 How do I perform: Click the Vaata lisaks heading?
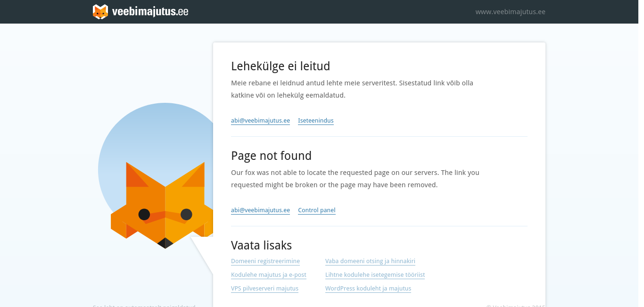click(x=261, y=245)
